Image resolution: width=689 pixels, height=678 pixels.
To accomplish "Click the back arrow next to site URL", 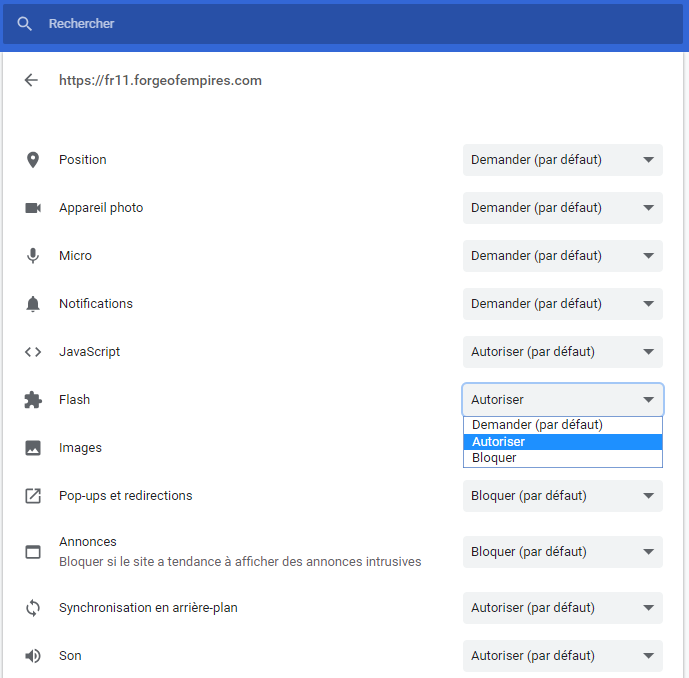I will point(31,80).
